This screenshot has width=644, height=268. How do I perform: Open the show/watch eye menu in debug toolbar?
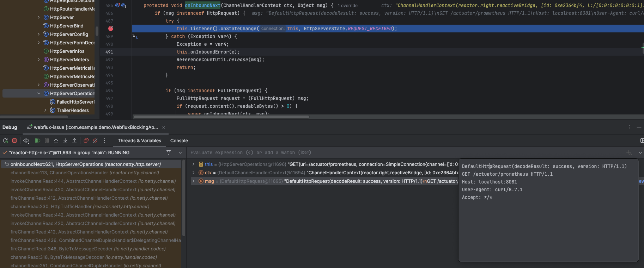click(26, 141)
